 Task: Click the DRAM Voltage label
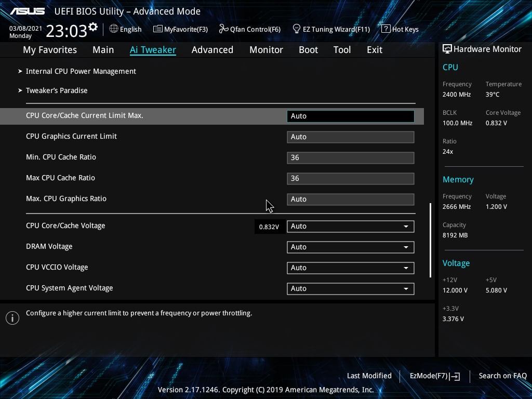click(x=49, y=247)
